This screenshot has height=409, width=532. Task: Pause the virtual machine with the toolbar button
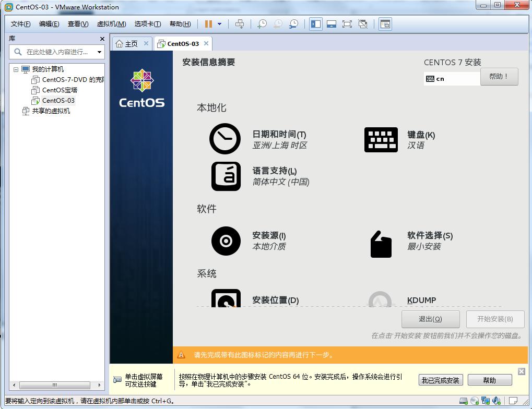(209, 24)
